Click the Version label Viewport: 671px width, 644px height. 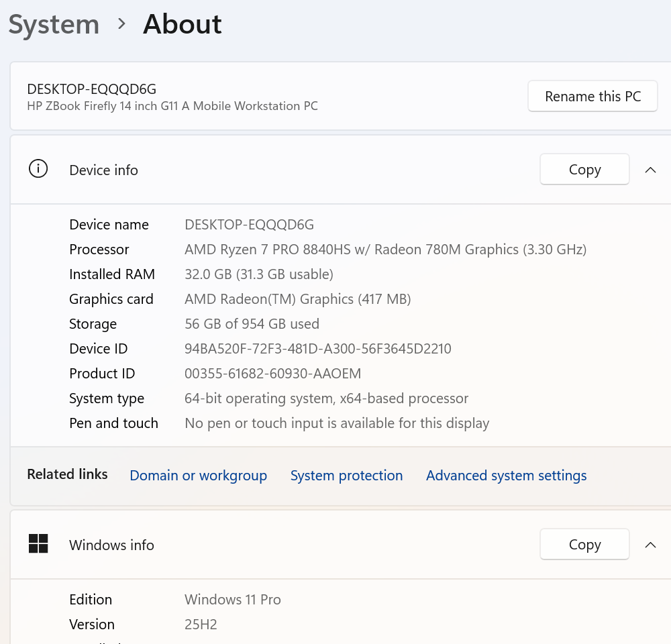coord(91,624)
